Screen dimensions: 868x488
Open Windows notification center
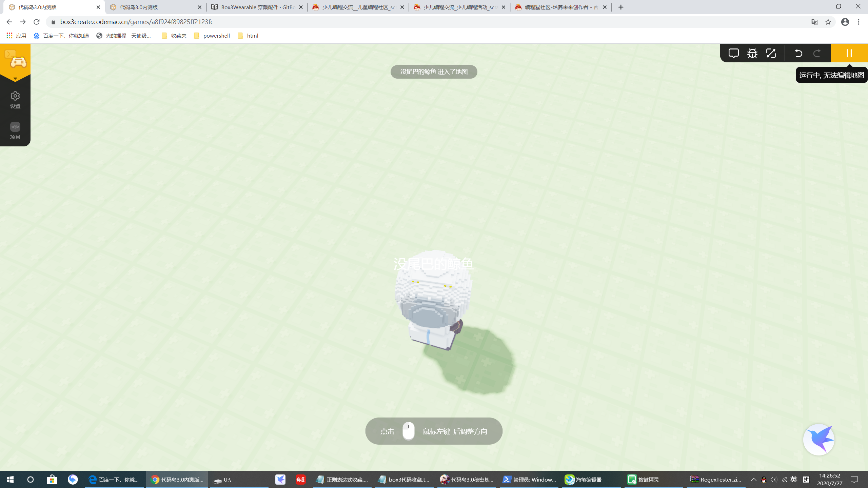point(854,480)
